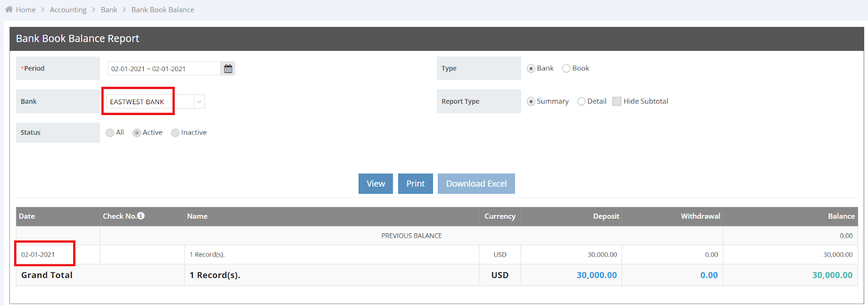Set Status to Active
Viewport: 868px width, 305px height.
(x=137, y=132)
